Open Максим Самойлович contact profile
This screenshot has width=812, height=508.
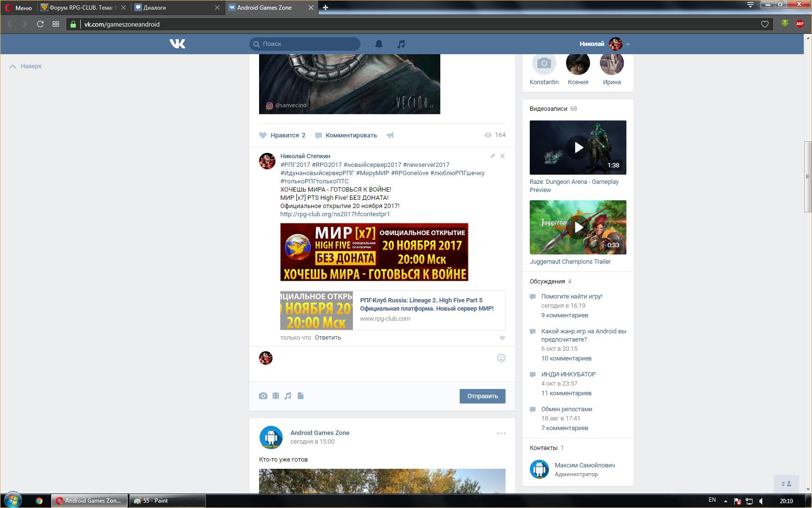[585, 465]
